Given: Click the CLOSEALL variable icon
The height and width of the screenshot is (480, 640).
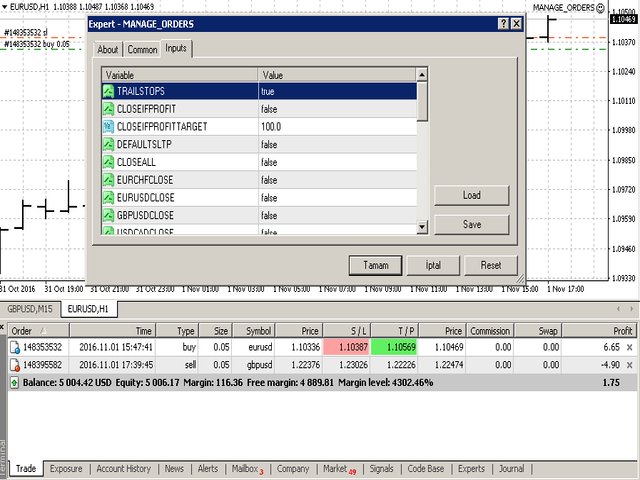Looking at the screenshot, I should click(108, 162).
